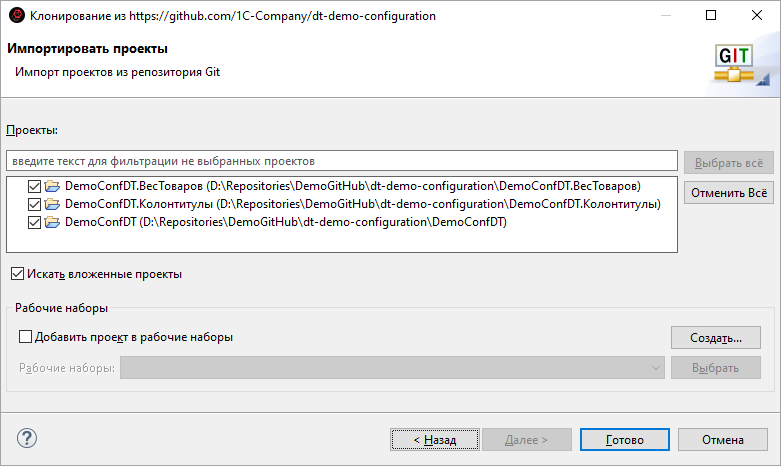Click the application icon in title bar
Screen dimensions: 781x466
(x=16, y=16)
